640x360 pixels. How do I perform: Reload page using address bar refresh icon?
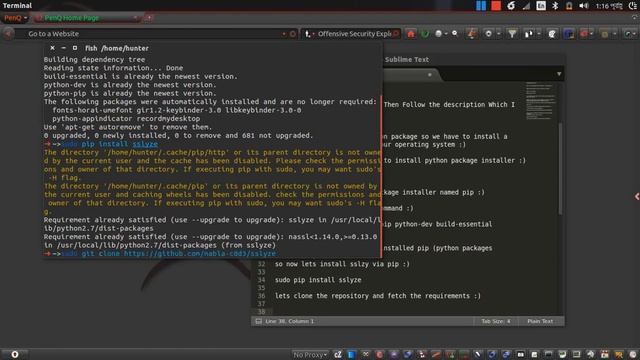click(293, 34)
